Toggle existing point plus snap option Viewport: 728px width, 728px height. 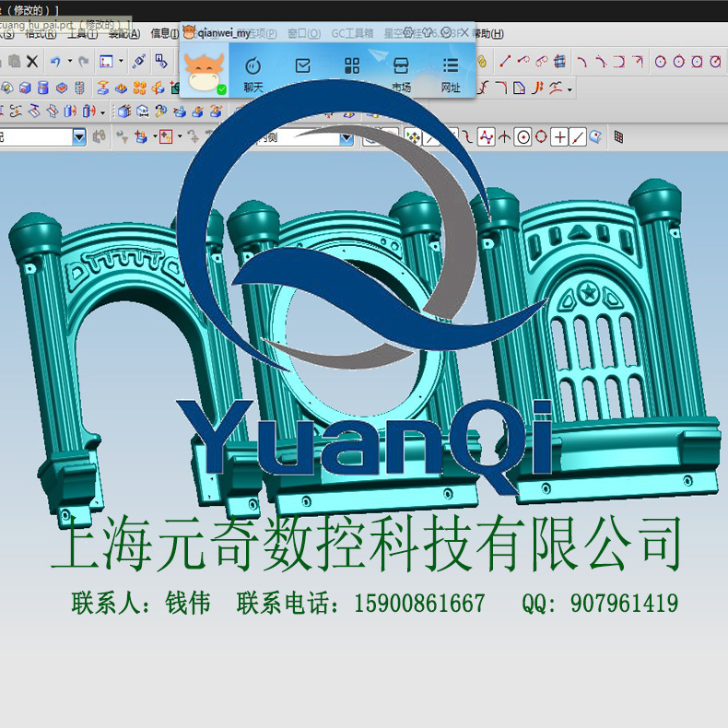click(559, 137)
